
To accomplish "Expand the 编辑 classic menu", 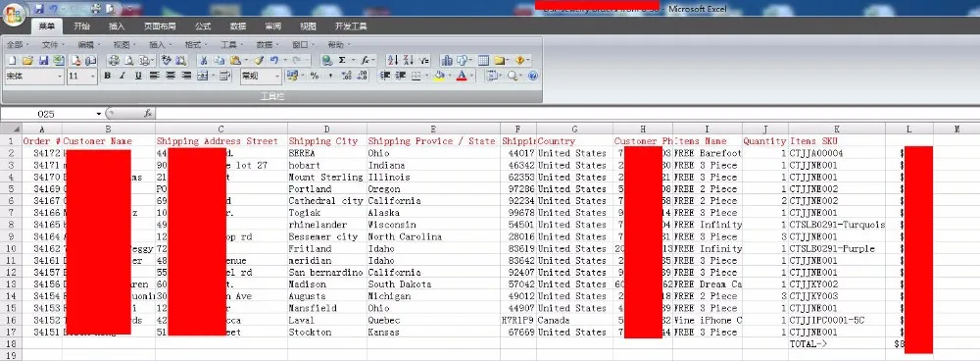I will [x=89, y=45].
